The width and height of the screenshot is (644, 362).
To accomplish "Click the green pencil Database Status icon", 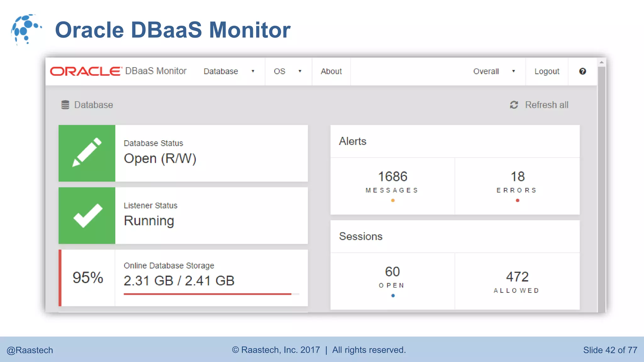I will tap(87, 153).
